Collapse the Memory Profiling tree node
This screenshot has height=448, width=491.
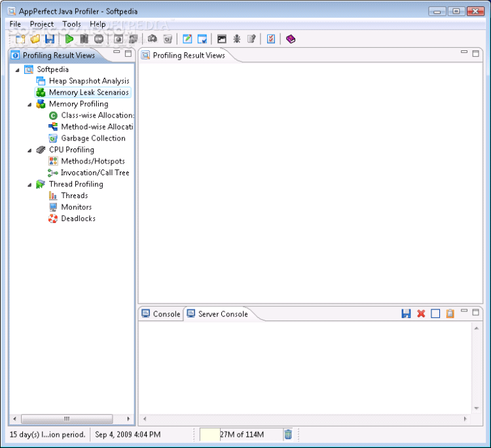29,104
